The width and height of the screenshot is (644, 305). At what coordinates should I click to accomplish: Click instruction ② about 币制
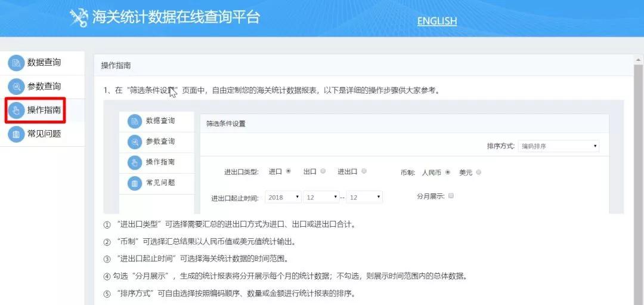[200, 242]
